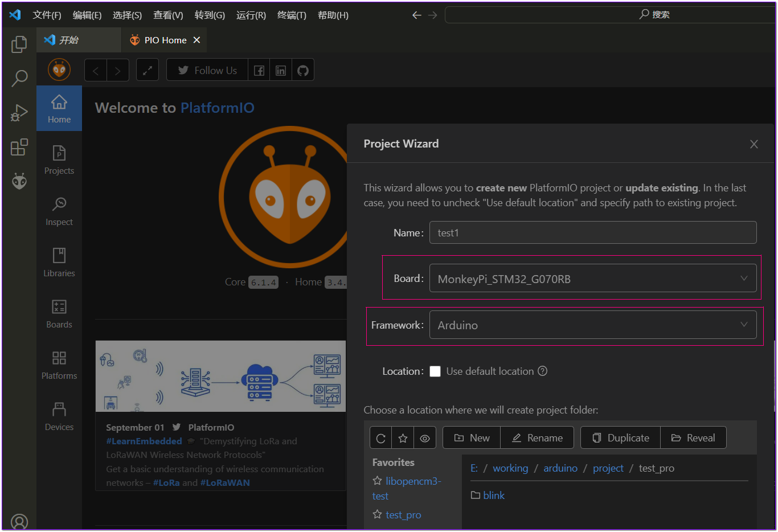This screenshot has height=532, width=778.
Task: Click the Reveal button
Action: click(693, 437)
